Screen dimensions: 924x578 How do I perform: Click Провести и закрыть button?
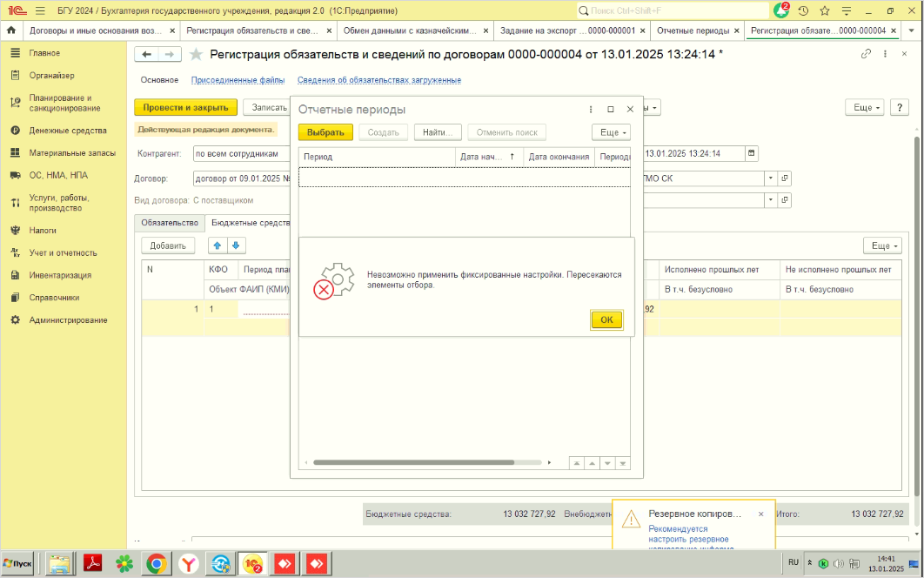point(185,107)
